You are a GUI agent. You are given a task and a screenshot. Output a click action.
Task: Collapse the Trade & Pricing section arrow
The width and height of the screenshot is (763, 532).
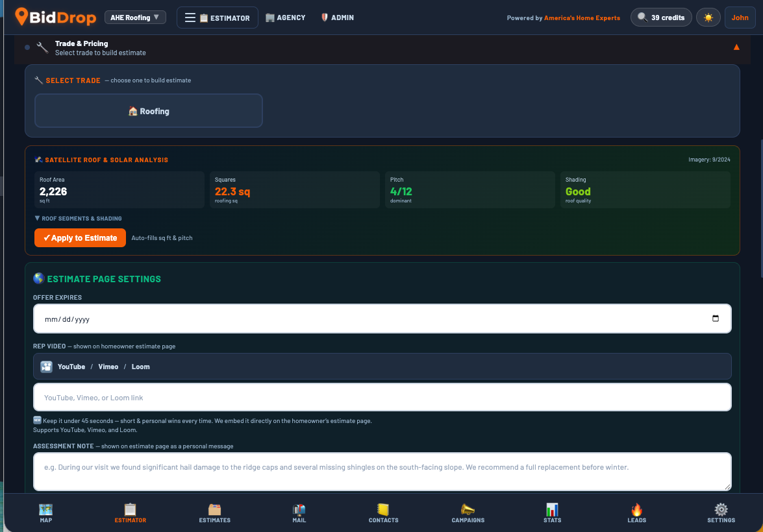736,47
